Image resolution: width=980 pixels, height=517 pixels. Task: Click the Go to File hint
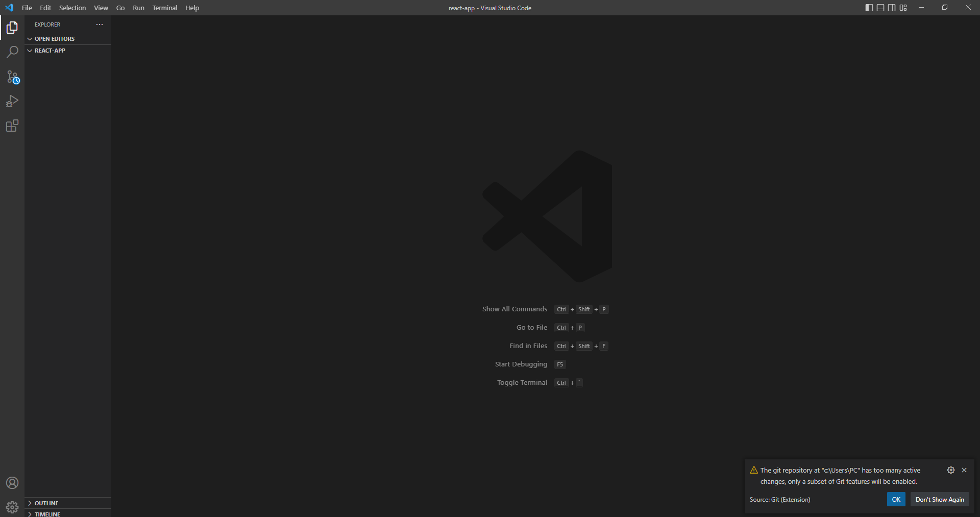tap(532, 328)
